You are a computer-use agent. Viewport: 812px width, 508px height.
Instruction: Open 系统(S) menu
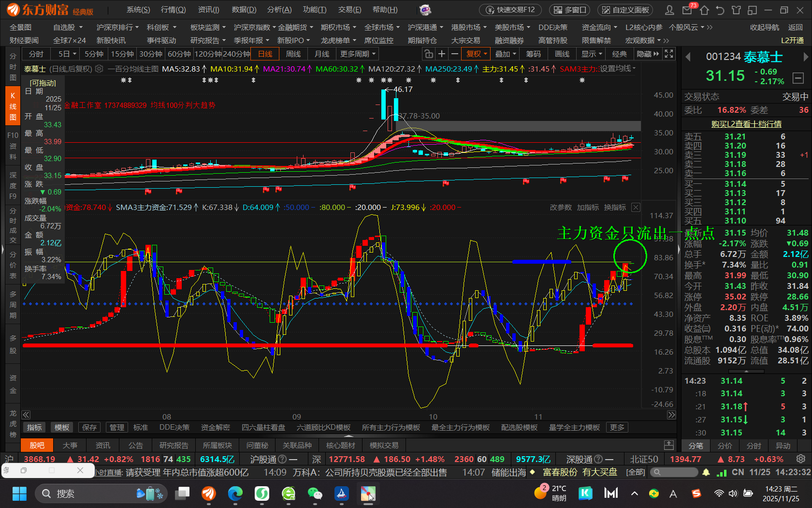(x=138, y=10)
